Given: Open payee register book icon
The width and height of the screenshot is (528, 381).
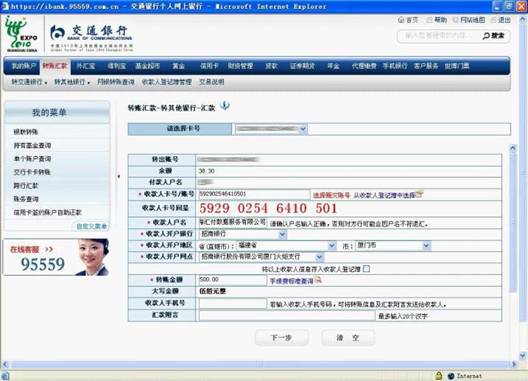Looking at the screenshot, I should [419, 194].
